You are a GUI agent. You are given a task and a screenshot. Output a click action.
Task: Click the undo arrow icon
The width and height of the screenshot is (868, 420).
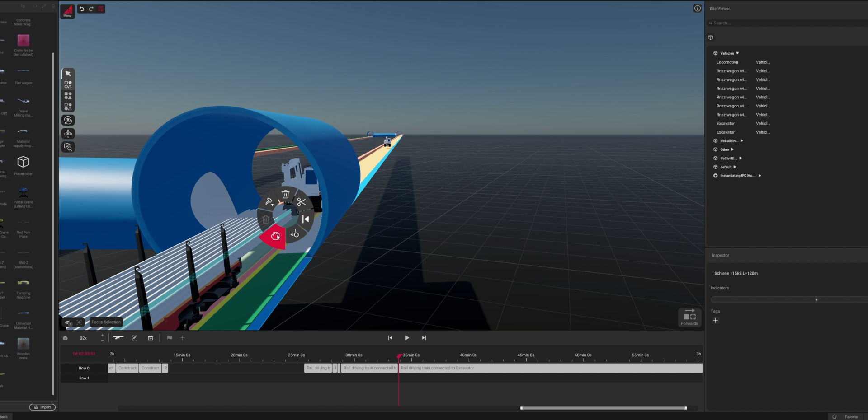pyautogui.click(x=82, y=9)
